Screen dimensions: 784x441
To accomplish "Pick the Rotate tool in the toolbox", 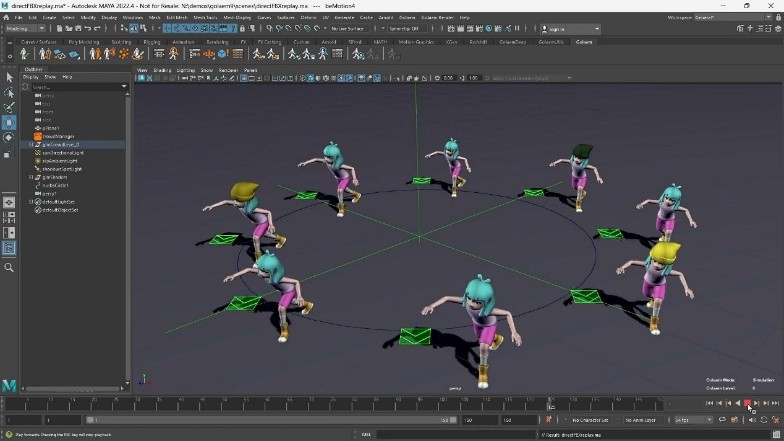I will (9, 138).
